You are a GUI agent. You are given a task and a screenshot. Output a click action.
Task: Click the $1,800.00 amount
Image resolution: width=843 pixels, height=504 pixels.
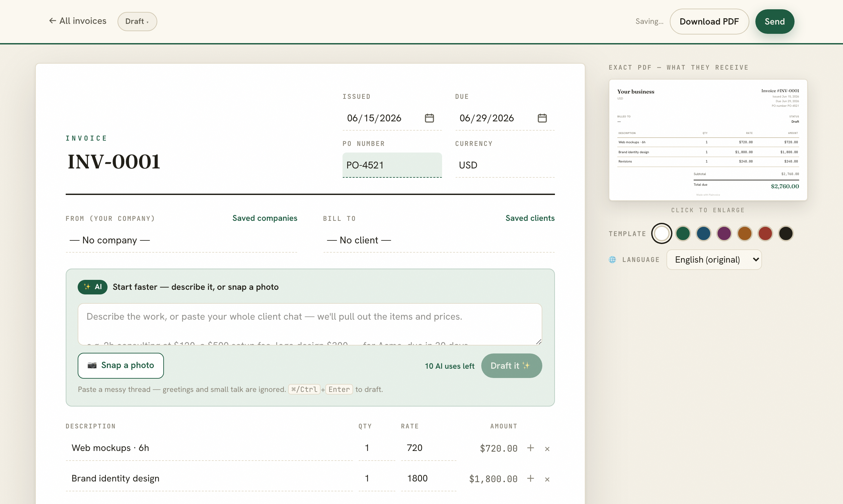click(493, 479)
